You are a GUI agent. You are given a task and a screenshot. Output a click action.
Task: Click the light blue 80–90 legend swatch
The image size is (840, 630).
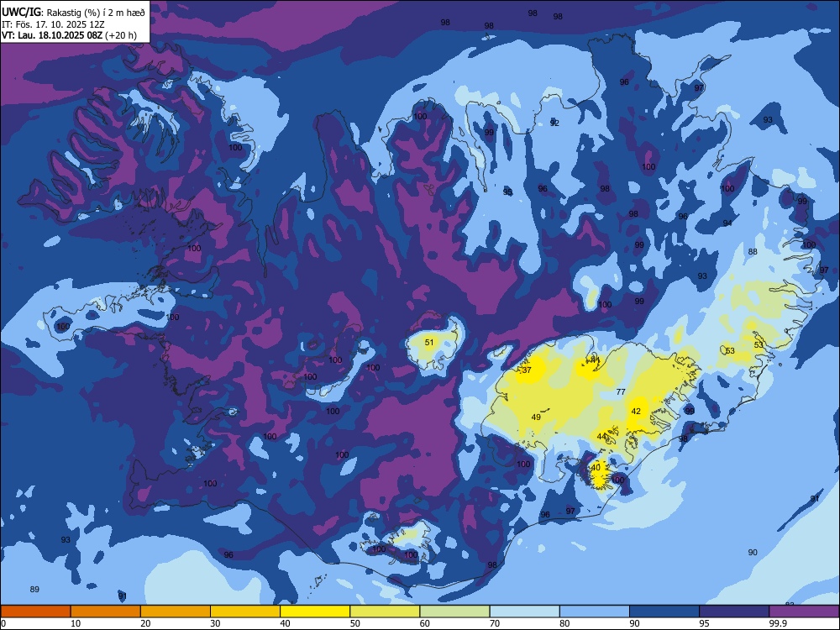click(595, 612)
